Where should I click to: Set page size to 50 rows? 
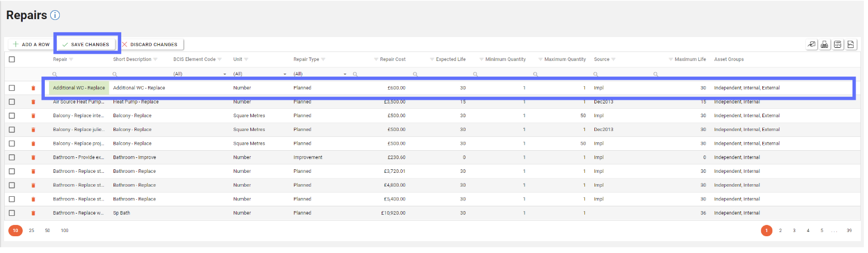[47, 230]
